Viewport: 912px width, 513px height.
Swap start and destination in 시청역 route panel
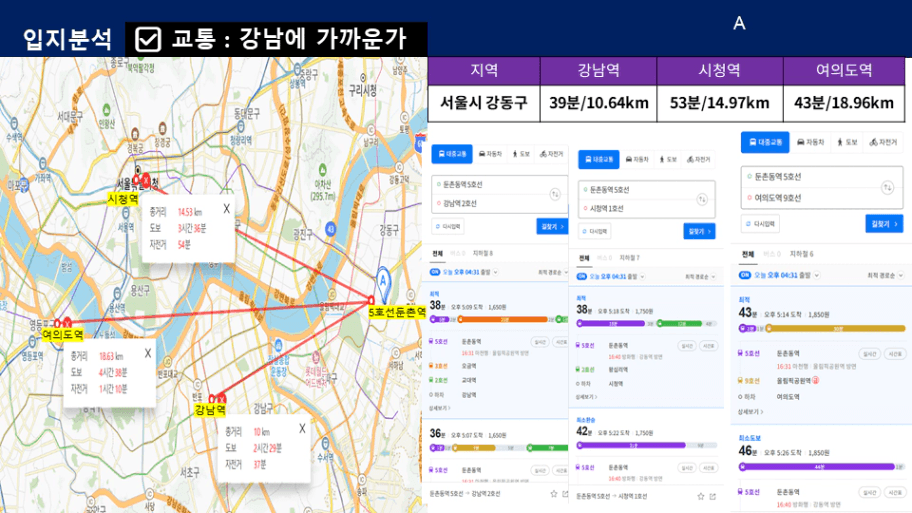coord(702,199)
